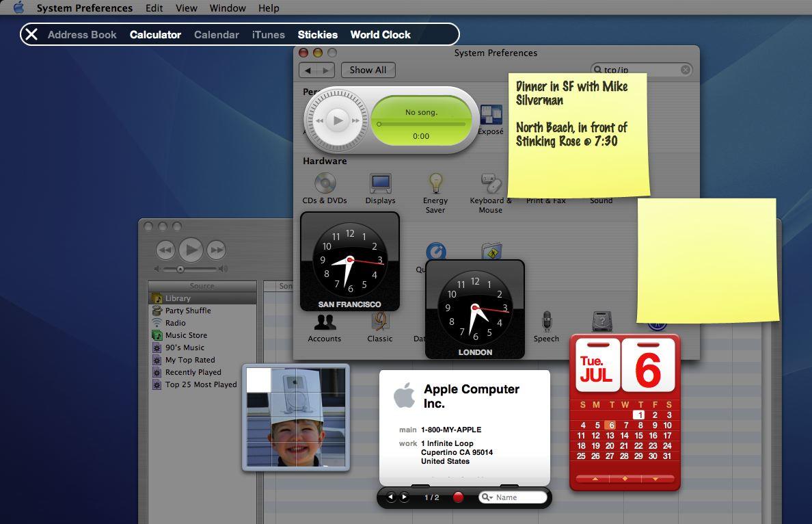
Task: Click Show All in System Preferences
Action: (x=368, y=70)
